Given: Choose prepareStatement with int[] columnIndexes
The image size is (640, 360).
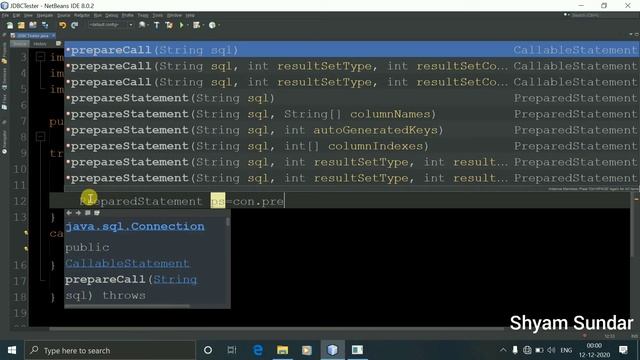Looking at the screenshot, I should pyautogui.click(x=352, y=146).
